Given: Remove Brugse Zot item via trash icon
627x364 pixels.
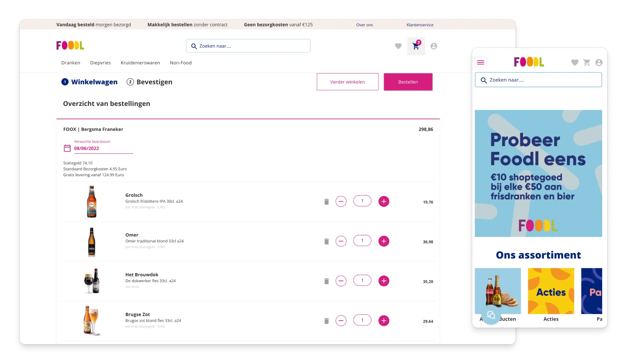Looking at the screenshot, I should [326, 321].
